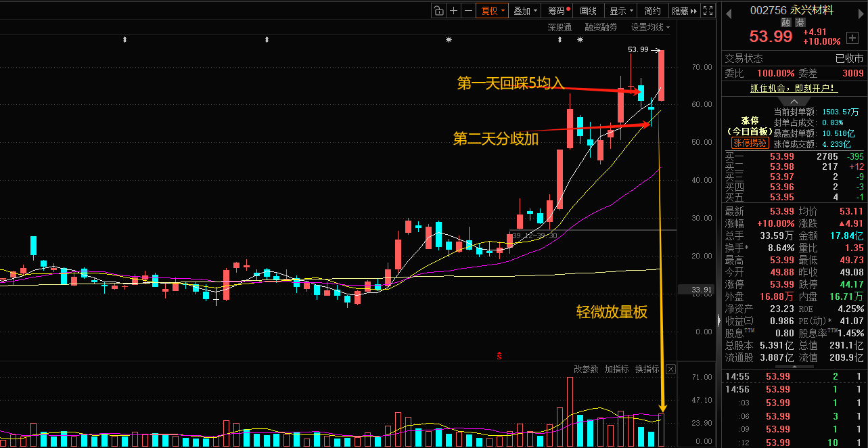
Task: Click stock title 002756 永兴材料
Action: point(792,10)
